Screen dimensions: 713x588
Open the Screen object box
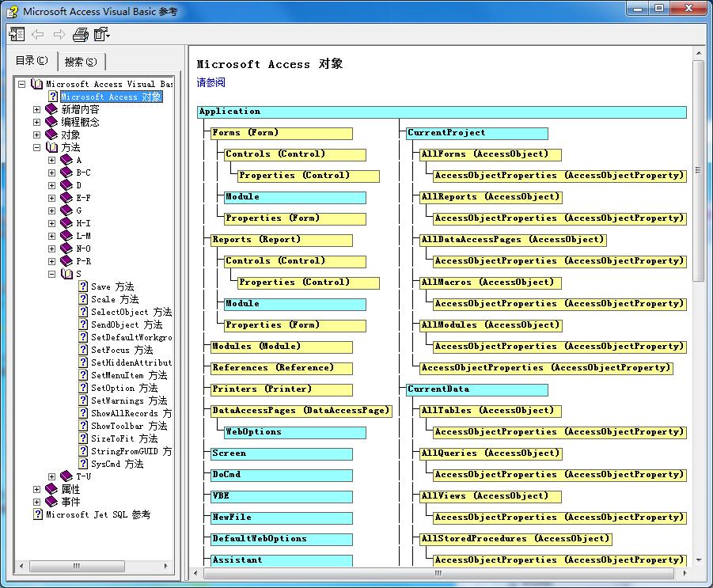[282, 453]
